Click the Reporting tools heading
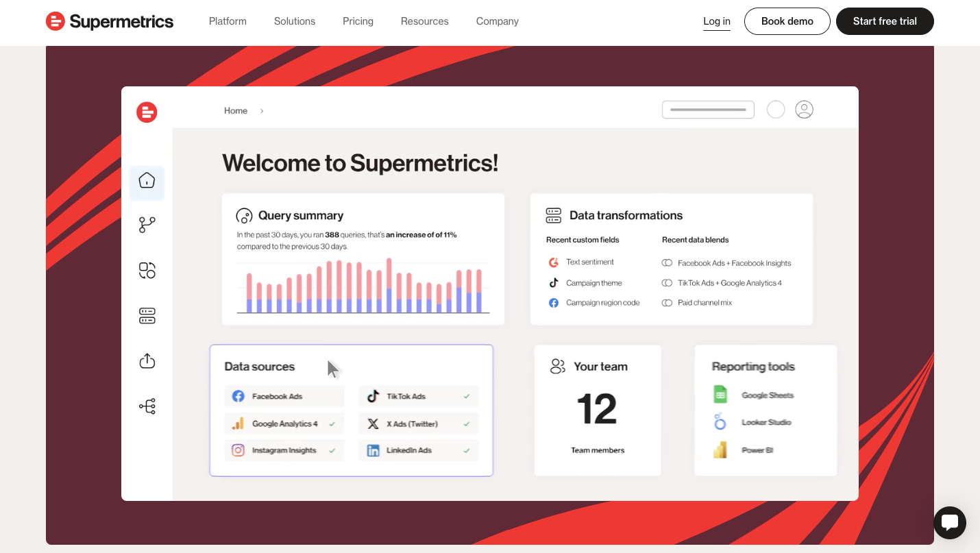 tap(753, 367)
